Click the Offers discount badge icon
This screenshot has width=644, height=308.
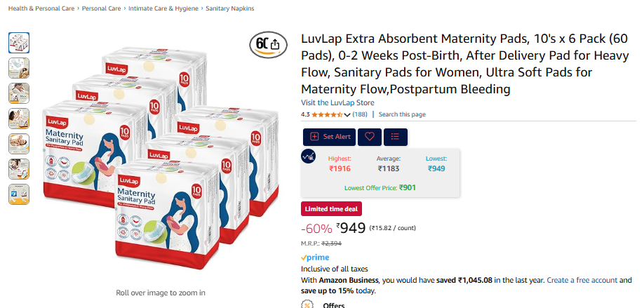(307, 304)
